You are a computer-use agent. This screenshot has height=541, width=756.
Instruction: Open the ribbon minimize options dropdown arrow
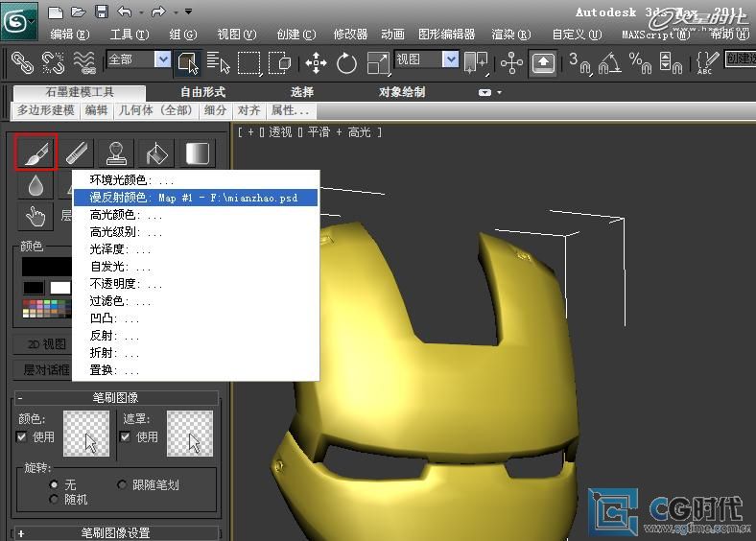pyautogui.click(x=499, y=92)
